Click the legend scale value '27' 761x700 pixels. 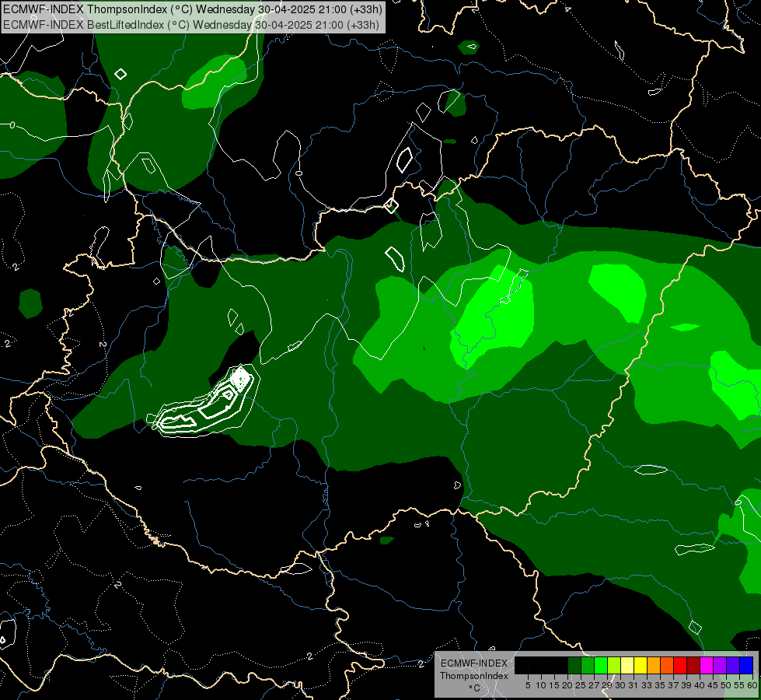tap(594, 685)
